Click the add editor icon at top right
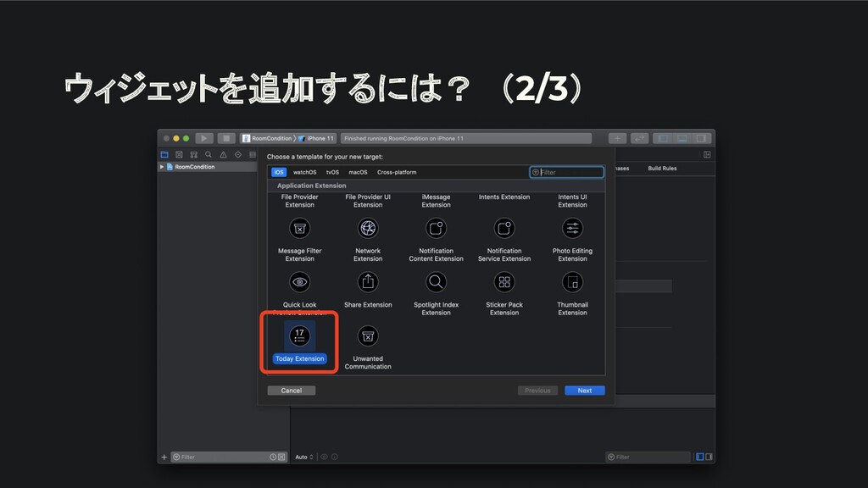868x488 pixels. click(707, 155)
